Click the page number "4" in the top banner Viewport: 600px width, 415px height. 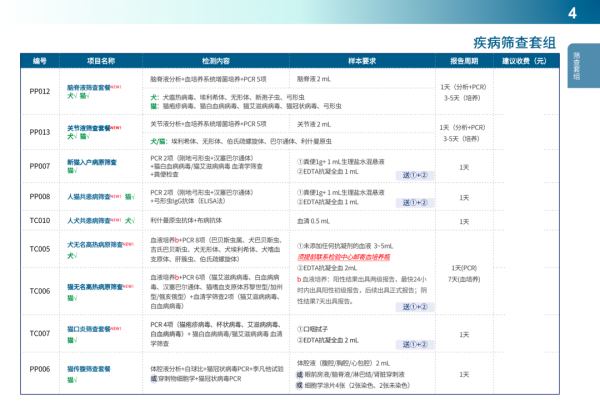point(572,13)
